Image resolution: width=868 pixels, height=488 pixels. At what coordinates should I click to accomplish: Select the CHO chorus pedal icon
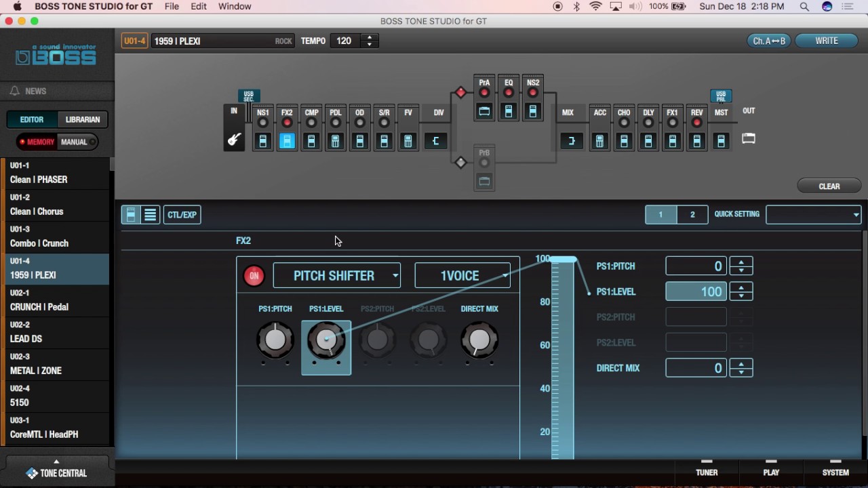pyautogui.click(x=624, y=142)
